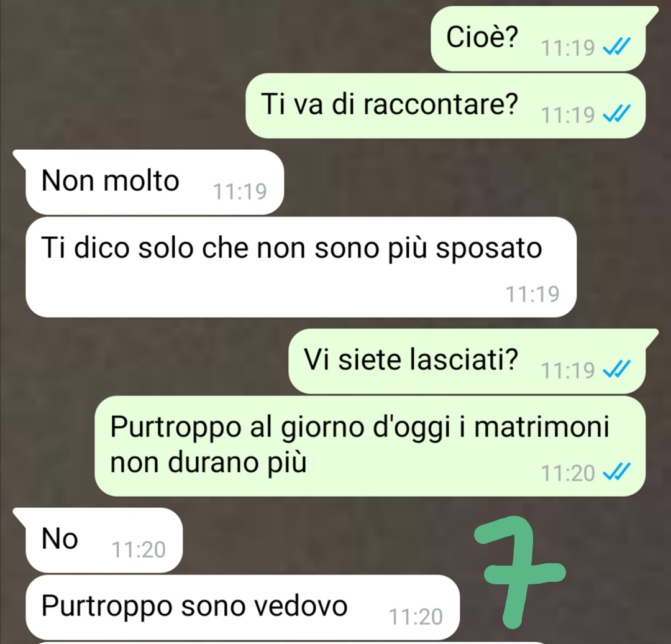
Task: Tap the 'Purtroppo al giorno d'oggi i matrimoni' bubble
Action: [370, 446]
